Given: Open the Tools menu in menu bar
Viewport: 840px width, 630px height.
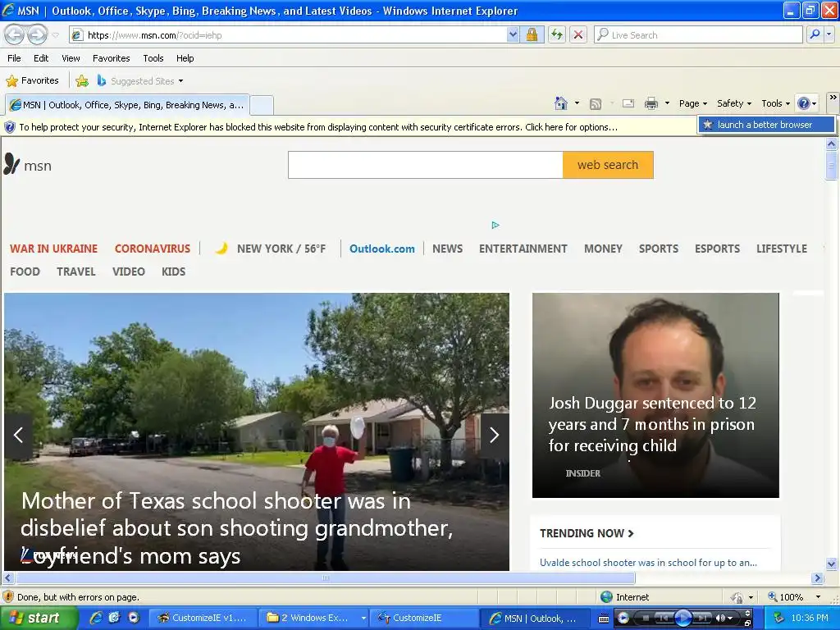Looking at the screenshot, I should click(153, 58).
